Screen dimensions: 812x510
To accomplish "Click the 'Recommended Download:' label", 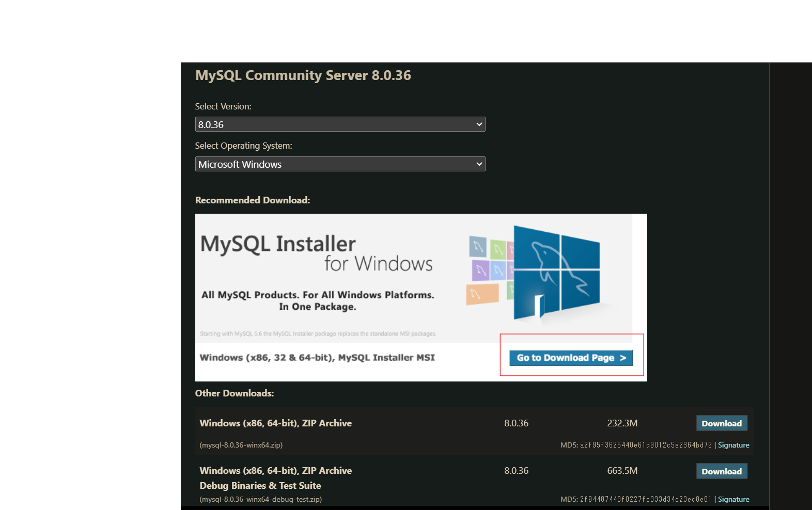I will (253, 200).
